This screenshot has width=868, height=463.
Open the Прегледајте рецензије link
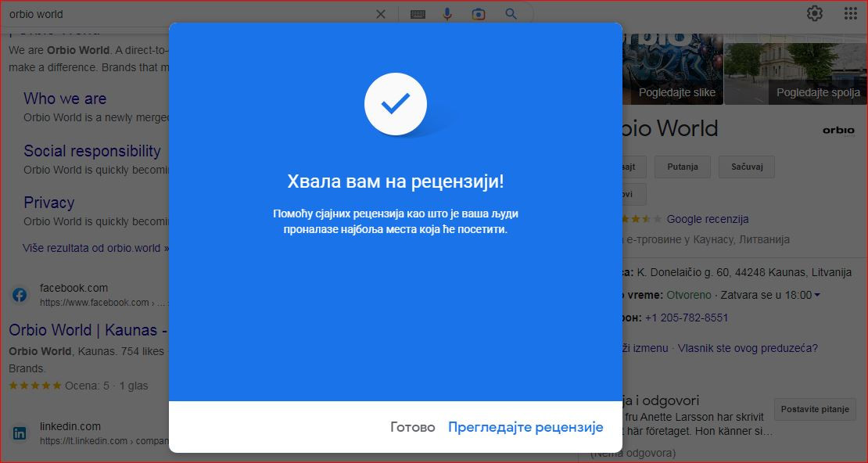(x=525, y=427)
